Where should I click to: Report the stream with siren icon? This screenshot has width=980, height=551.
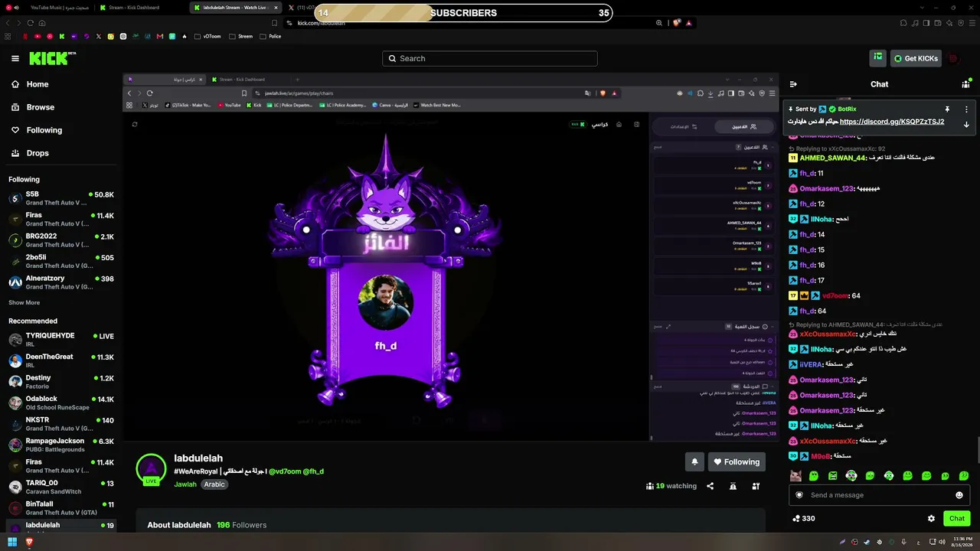point(733,486)
